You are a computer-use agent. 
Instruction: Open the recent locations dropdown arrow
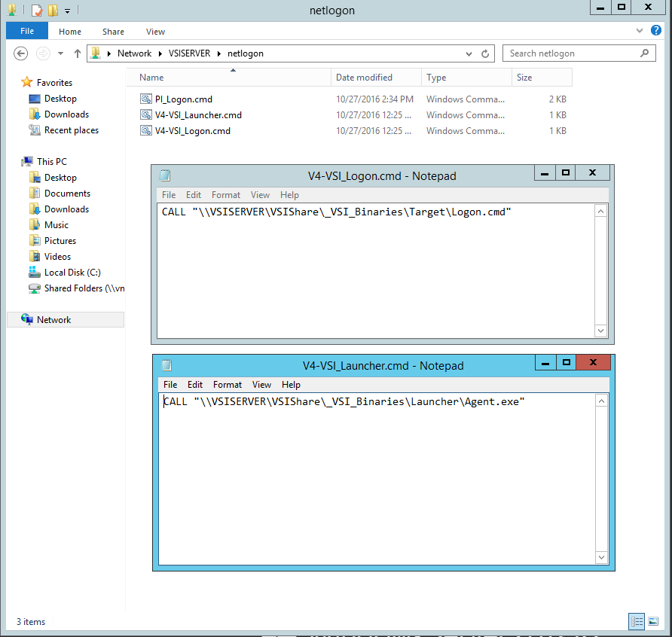[60, 53]
